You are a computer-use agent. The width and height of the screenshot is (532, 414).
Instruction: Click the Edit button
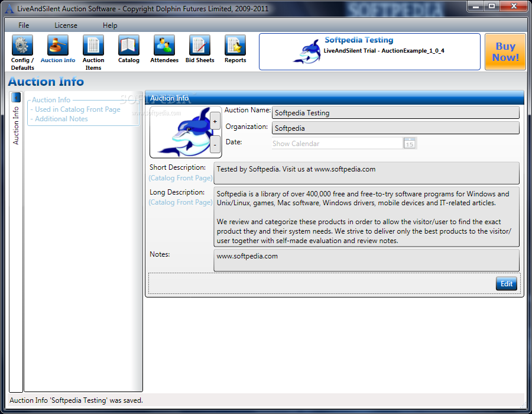tap(506, 284)
